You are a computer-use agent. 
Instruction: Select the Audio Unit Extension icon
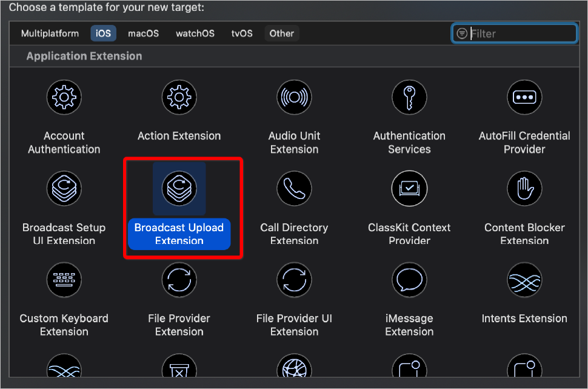(294, 97)
